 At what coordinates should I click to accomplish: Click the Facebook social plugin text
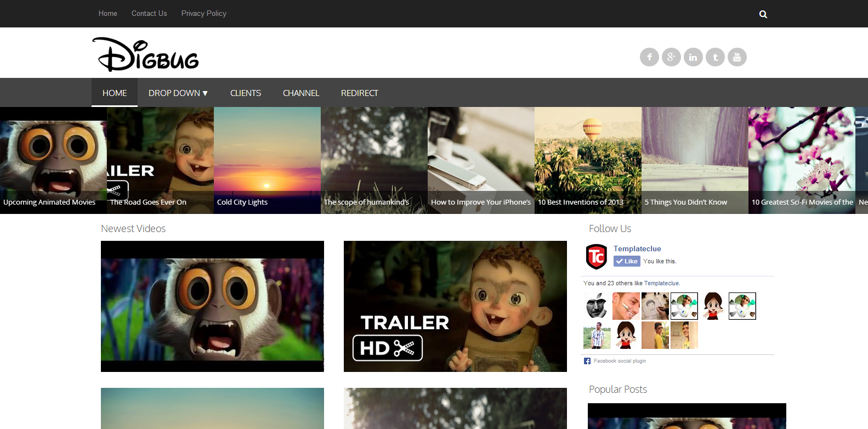click(620, 361)
